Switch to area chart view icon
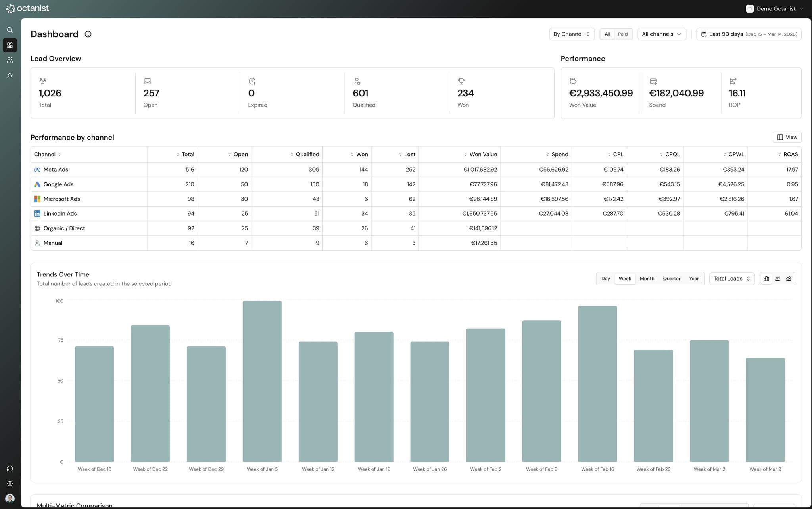 (x=789, y=279)
